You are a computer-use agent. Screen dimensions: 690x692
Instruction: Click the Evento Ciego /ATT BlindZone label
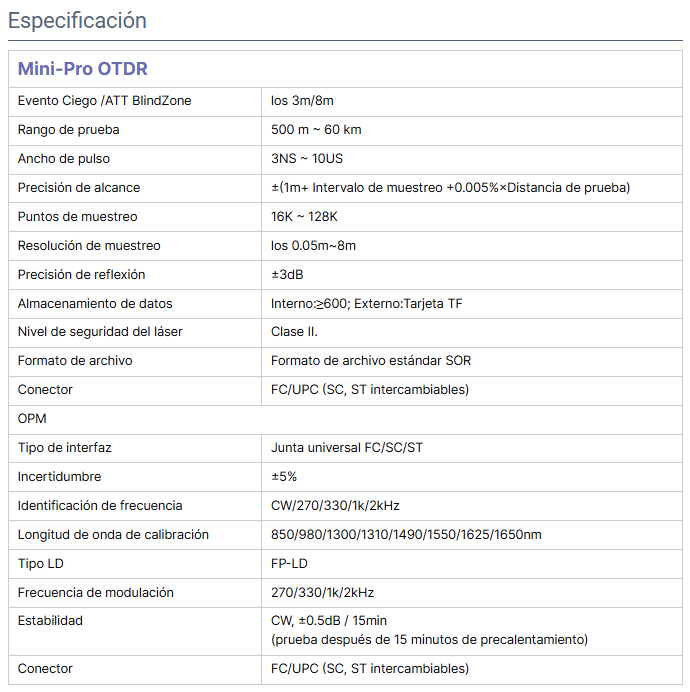(x=104, y=101)
